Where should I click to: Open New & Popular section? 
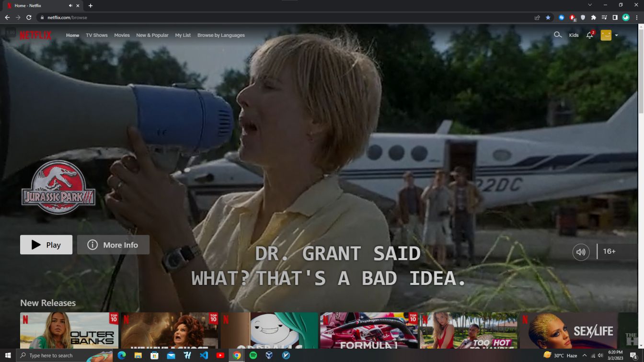pyautogui.click(x=152, y=35)
